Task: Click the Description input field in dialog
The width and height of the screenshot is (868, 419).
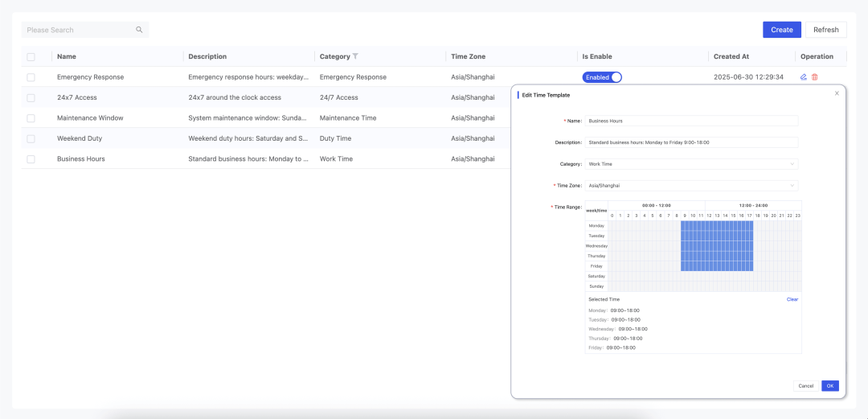Action: [691, 142]
